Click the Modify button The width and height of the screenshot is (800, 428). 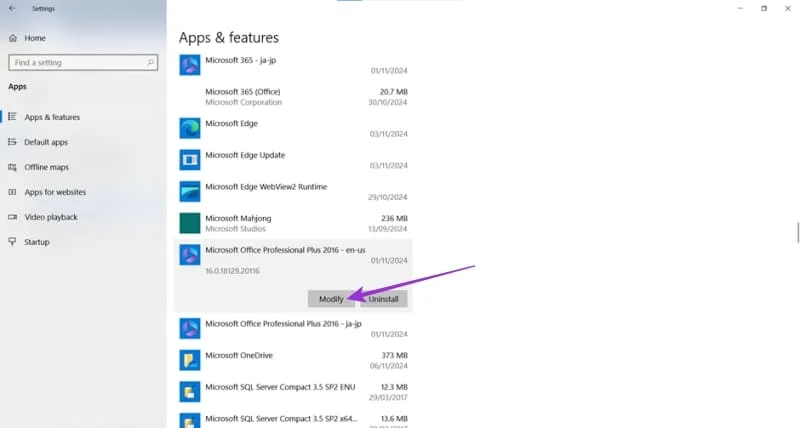tap(331, 299)
